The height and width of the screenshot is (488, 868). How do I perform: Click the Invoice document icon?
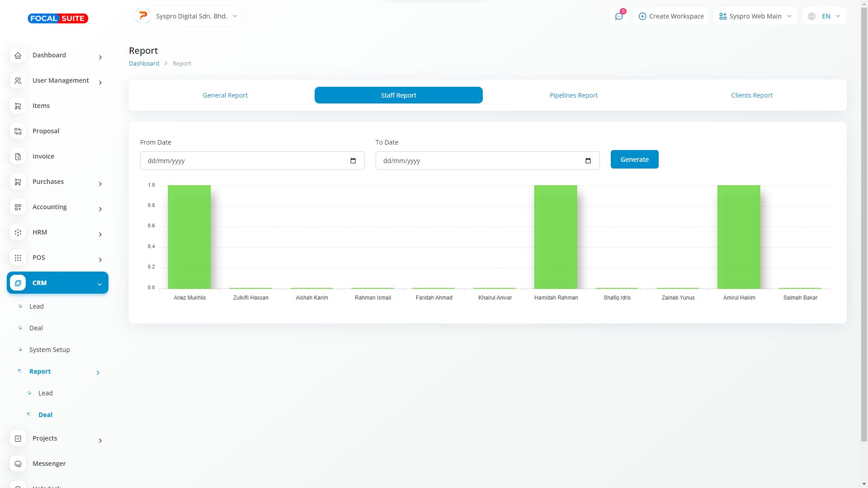[x=18, y=156]
